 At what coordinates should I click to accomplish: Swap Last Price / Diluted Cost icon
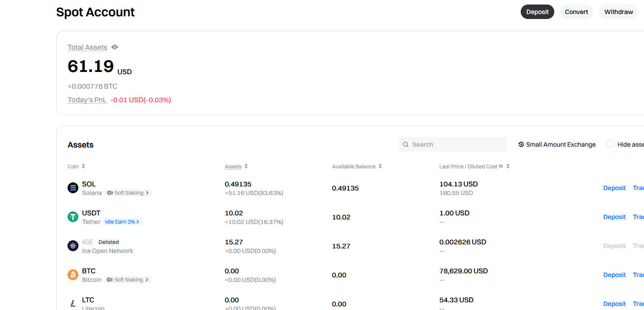[x=501, y=167]
